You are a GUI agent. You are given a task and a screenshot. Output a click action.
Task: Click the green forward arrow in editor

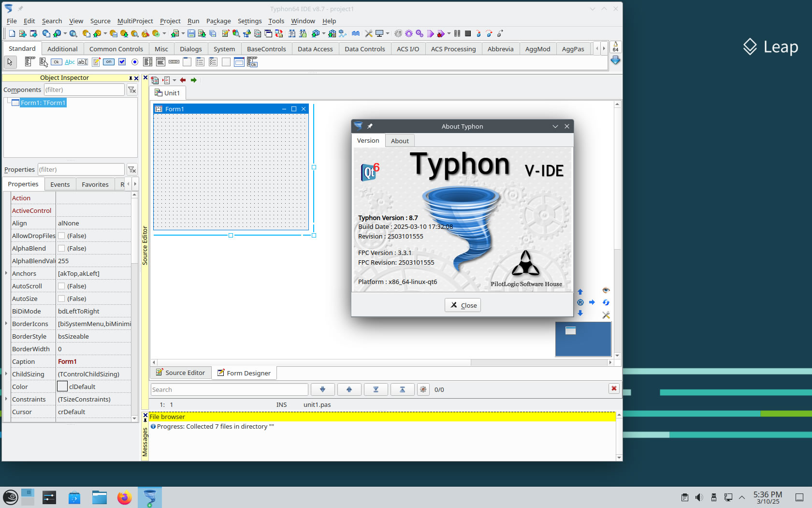point(194,80)
